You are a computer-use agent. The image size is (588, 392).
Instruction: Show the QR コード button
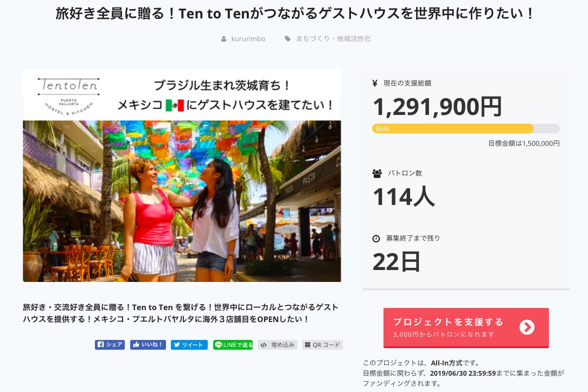(x=322, y=345)
